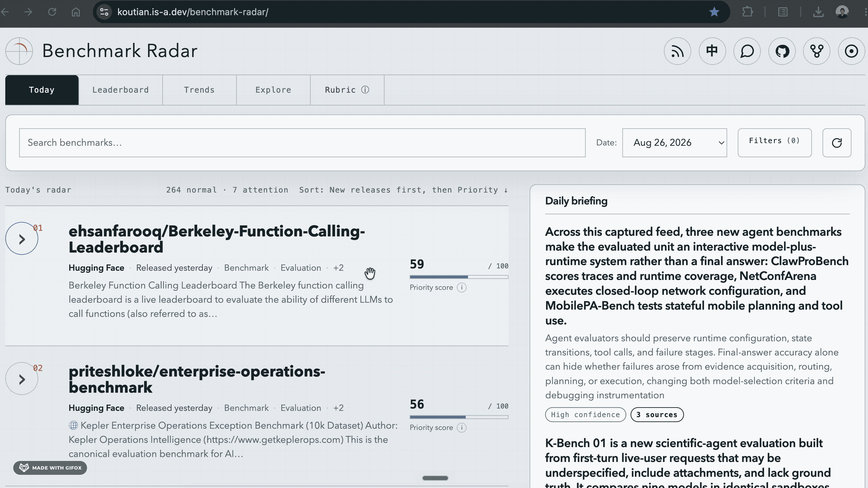Click the fork icon in header
The width and height of the screenshot is (868, 488).
click(817, 51)
